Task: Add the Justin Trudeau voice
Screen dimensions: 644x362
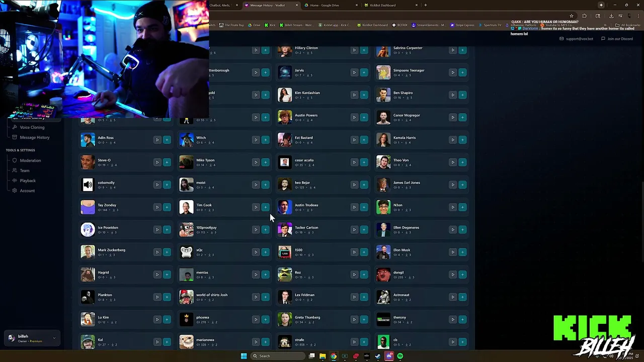Action: 364,207
